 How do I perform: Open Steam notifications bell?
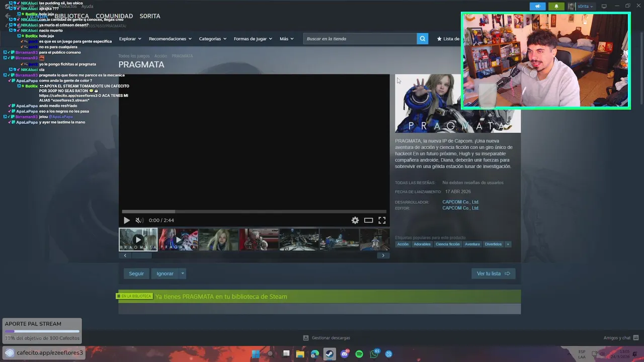(556, 7)
